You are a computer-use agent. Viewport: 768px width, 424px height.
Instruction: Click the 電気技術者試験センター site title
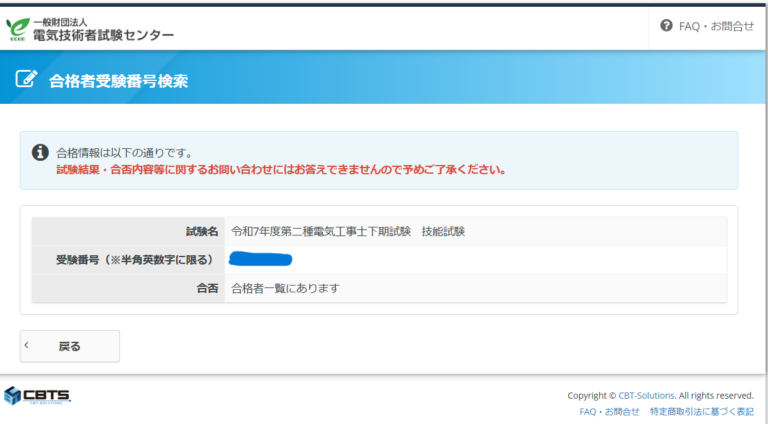pos(103,35)
